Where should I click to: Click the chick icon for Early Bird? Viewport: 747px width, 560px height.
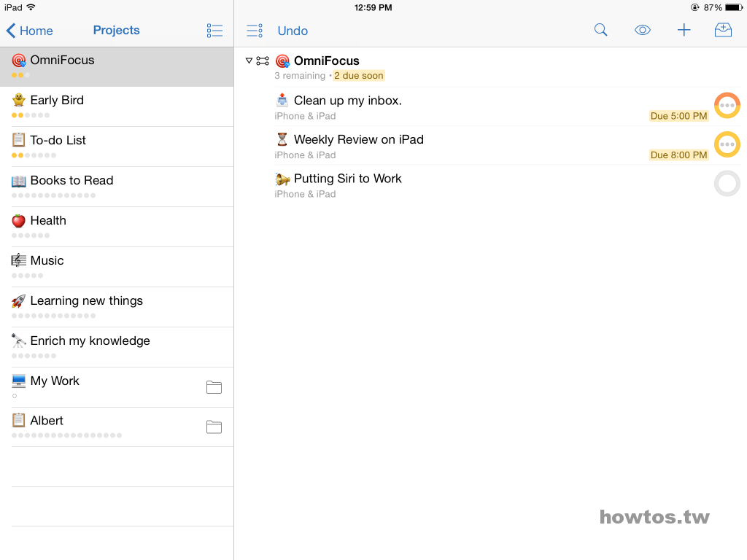18,100
